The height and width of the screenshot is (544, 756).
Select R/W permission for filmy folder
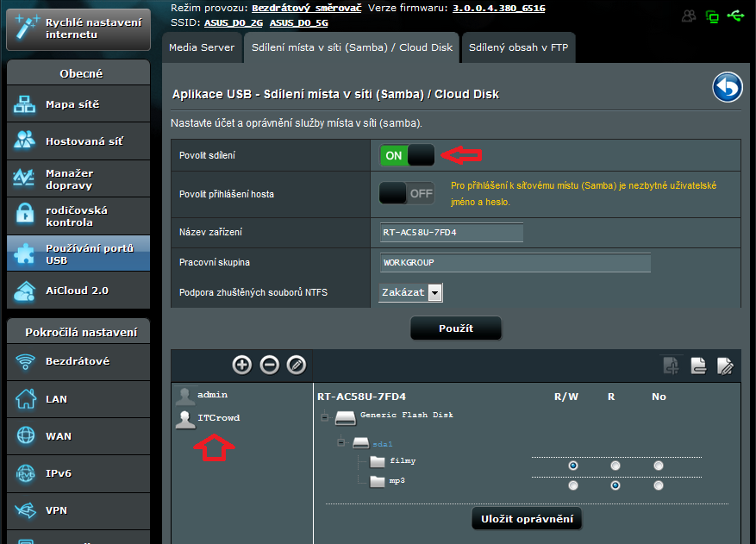[573, 466]
